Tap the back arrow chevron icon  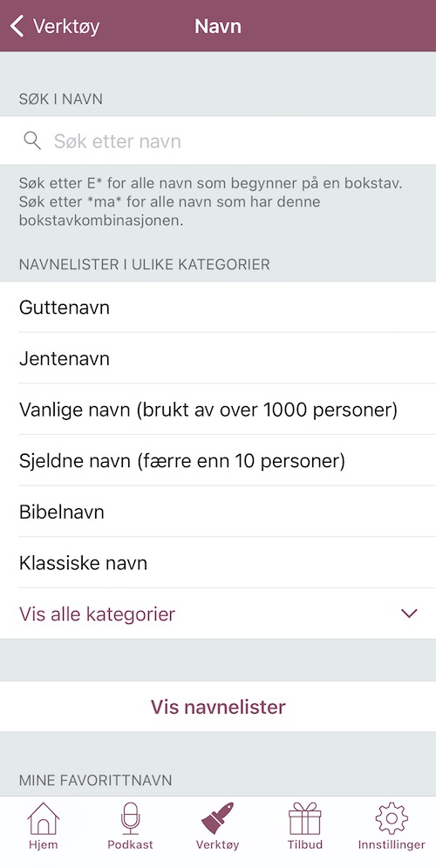(x=17, y=26)
